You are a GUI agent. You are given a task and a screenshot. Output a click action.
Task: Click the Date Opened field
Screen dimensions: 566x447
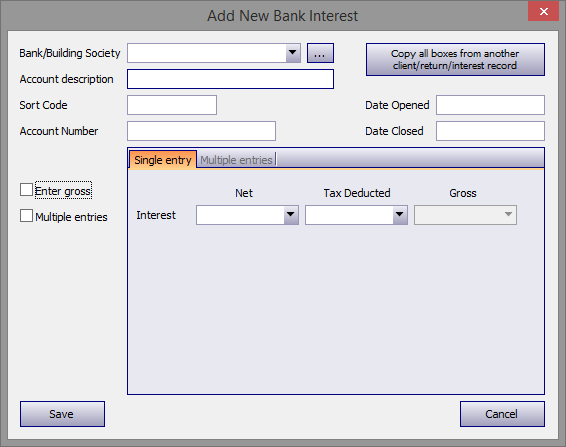(490, 105)
